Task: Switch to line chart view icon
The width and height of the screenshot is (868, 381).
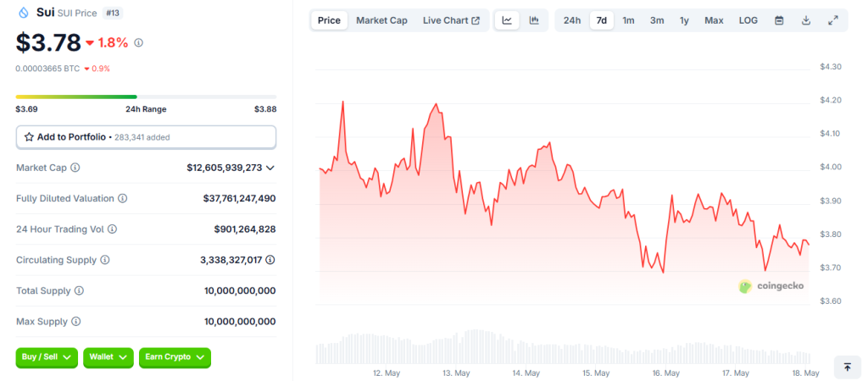Action: coord(507,20)
